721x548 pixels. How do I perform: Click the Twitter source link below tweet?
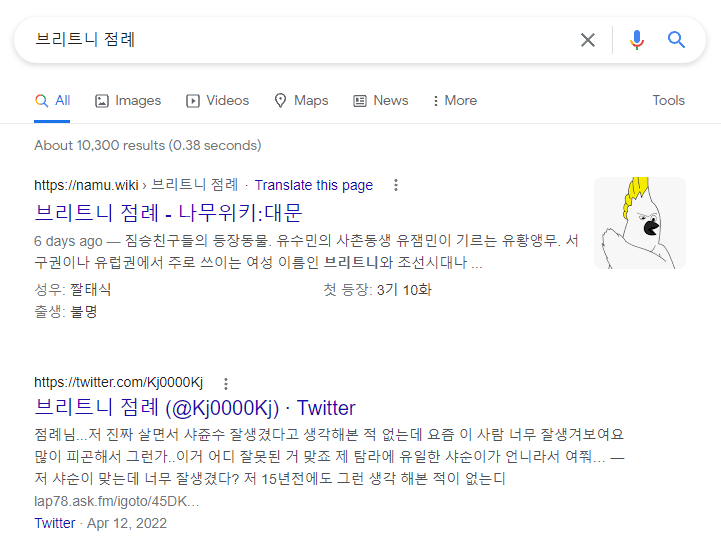tap(54, 523)
